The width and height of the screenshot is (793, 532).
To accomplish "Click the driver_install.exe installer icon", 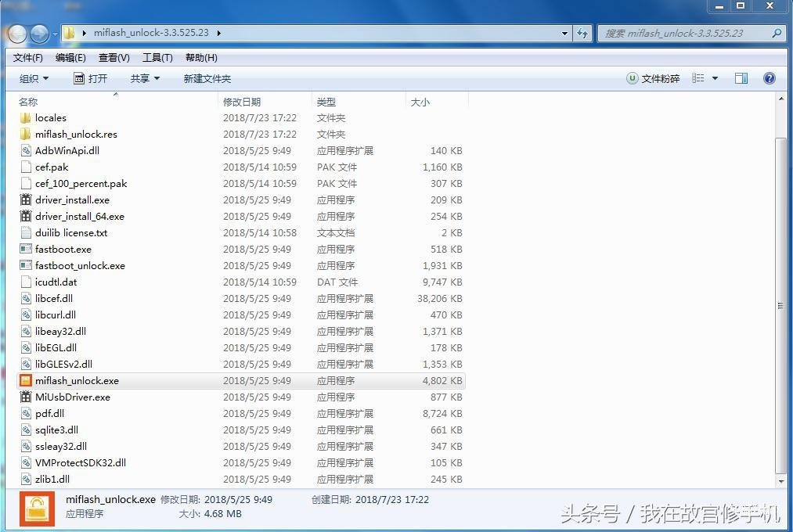I will point(26,200).
